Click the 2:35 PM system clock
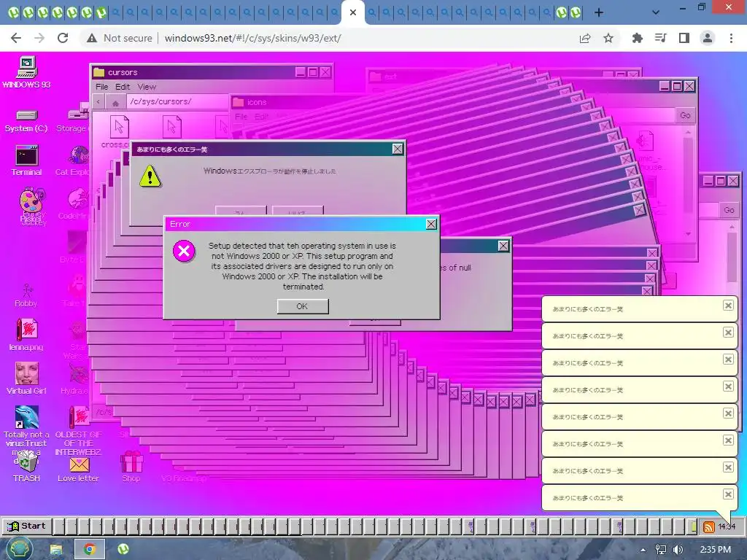747x560 pixels. [x=715, y=550]
